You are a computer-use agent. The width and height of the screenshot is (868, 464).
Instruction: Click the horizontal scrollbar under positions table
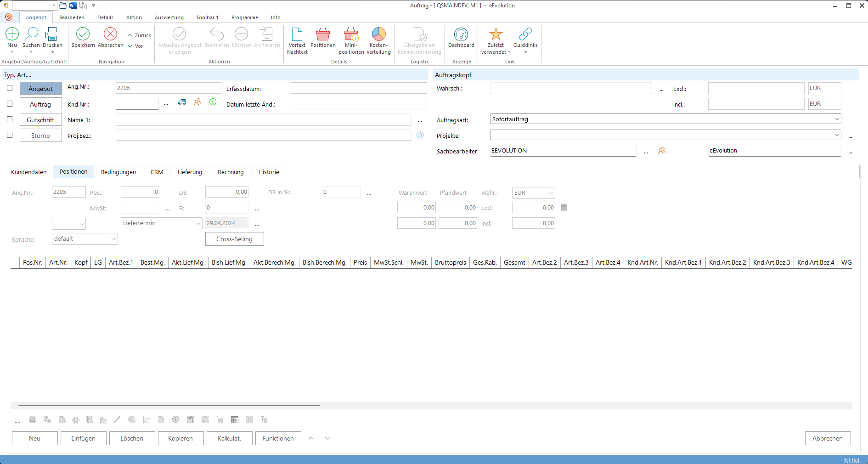pos(169,406)
